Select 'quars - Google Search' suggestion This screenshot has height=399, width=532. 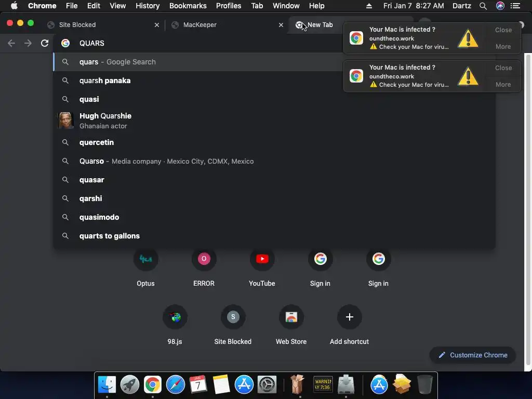tap(199, 62)
